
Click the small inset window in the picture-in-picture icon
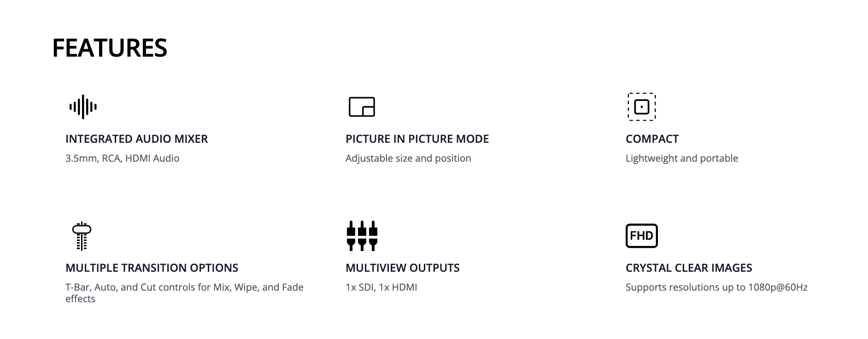click(368, 111)
